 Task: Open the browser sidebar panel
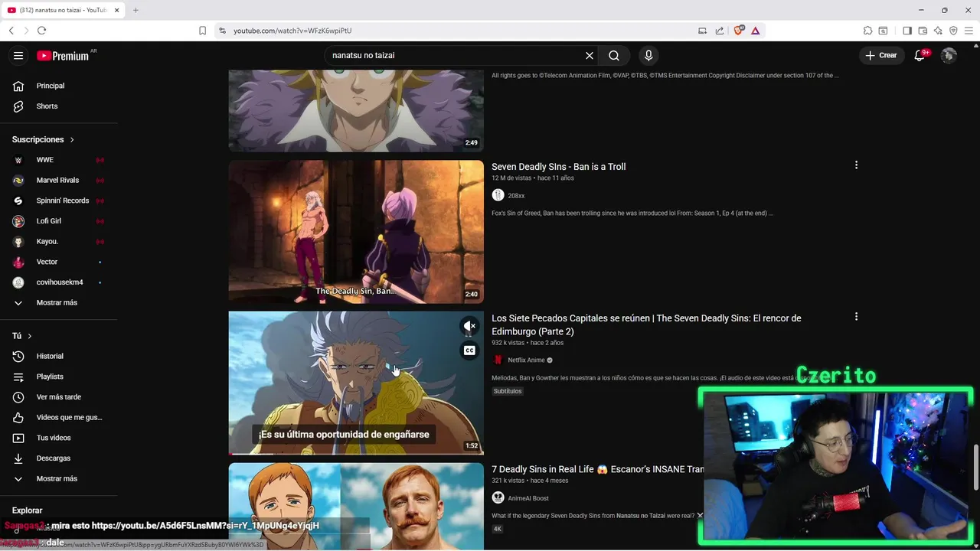pos(907,31)
